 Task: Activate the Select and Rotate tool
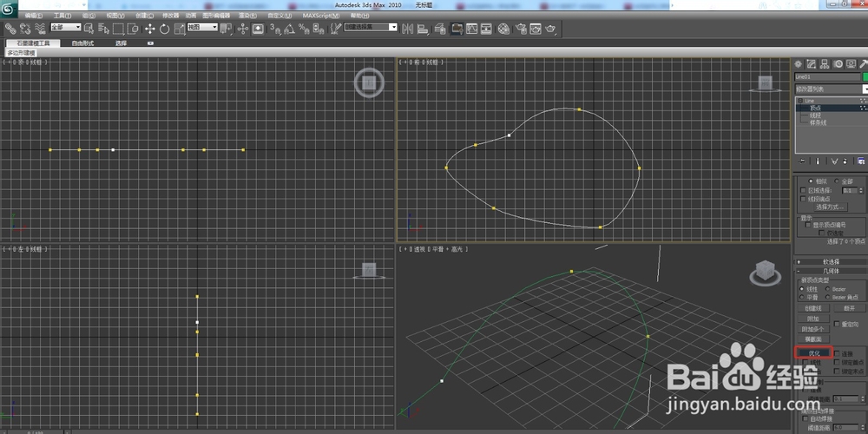point(164,29)
